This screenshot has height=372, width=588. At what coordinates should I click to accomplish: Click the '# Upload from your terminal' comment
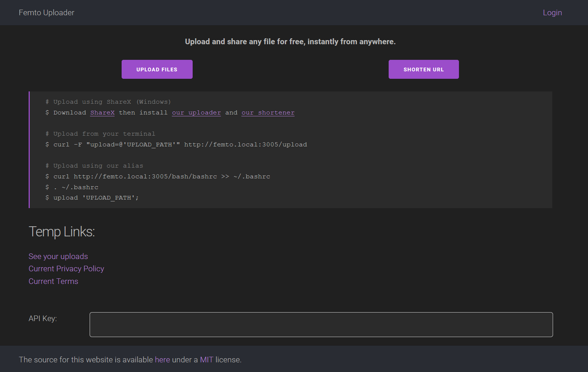[x=100, y=134]
